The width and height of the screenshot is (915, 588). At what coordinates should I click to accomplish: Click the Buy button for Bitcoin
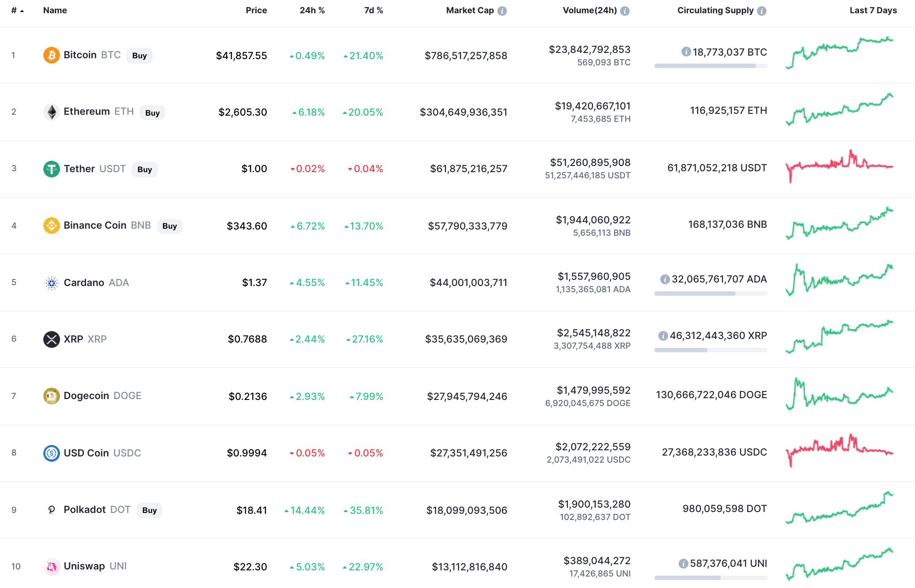(x=140, y=56)
